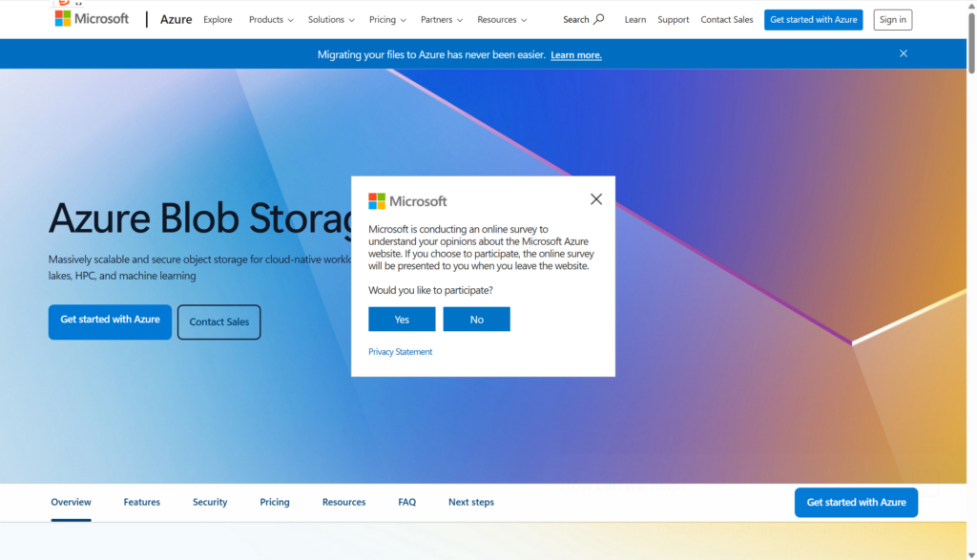Click the header Get started with Azure button
The image size is (977, 560).
point(813,19)
